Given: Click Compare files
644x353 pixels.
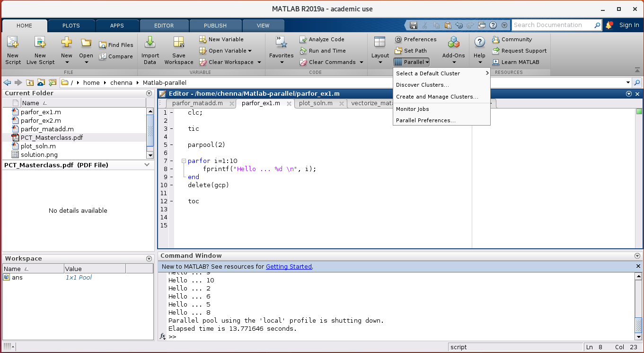Looking at the screenshot, I should tap(116, 56).
